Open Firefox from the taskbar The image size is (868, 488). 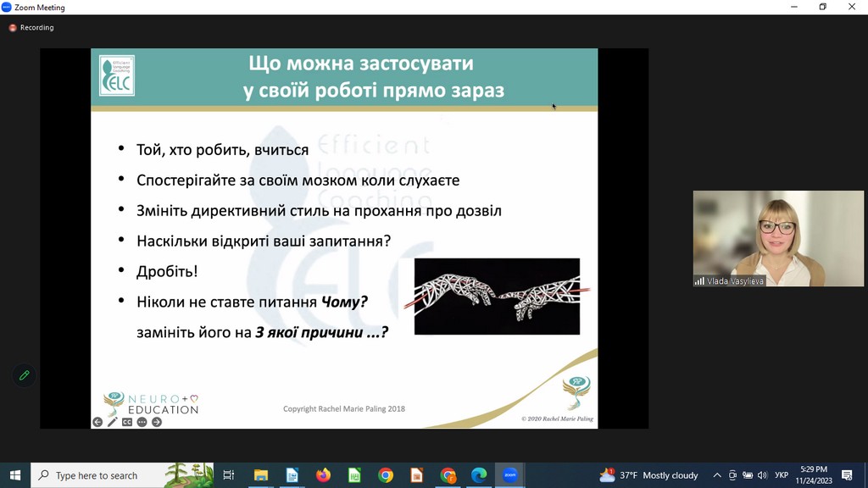323,475
